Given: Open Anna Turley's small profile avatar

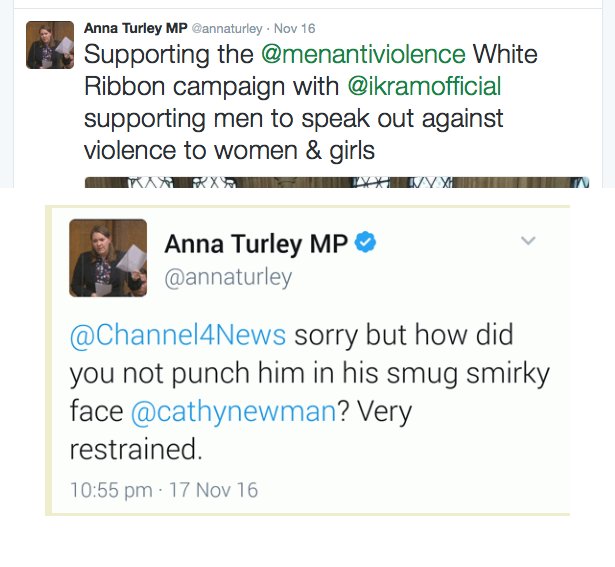Looking at the screenshot, I should pyautogui.click(x=50, y=45).
